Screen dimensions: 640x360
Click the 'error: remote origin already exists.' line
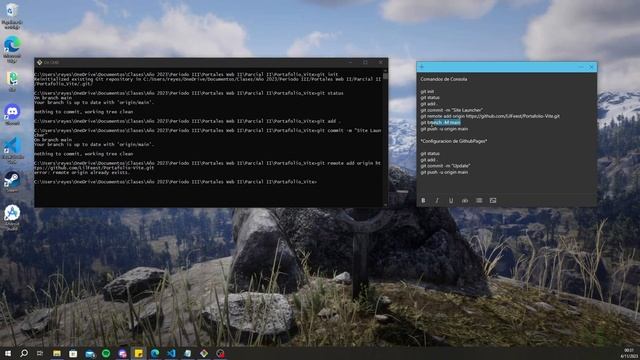[x=82, y=172]
